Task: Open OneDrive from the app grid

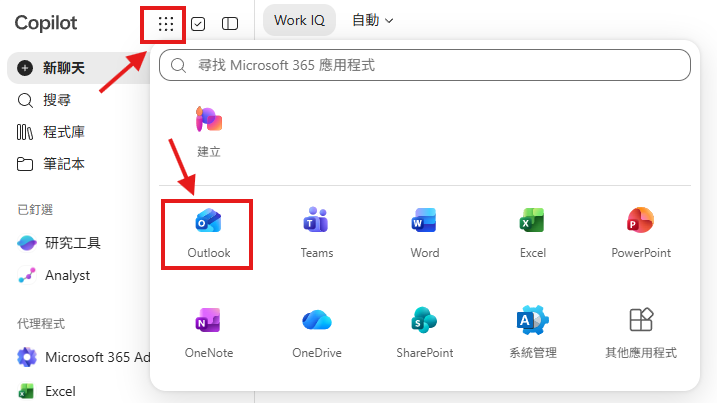Action: coord(316,333)
